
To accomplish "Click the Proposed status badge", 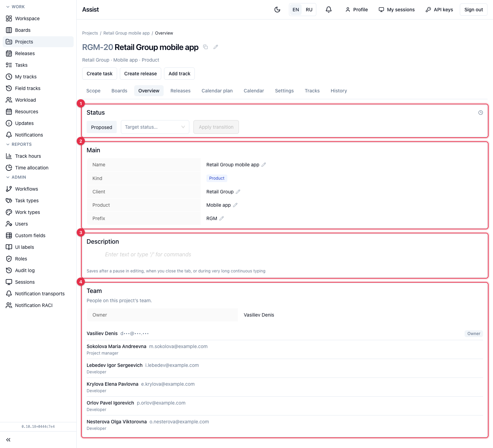I will tap(102, 127).
